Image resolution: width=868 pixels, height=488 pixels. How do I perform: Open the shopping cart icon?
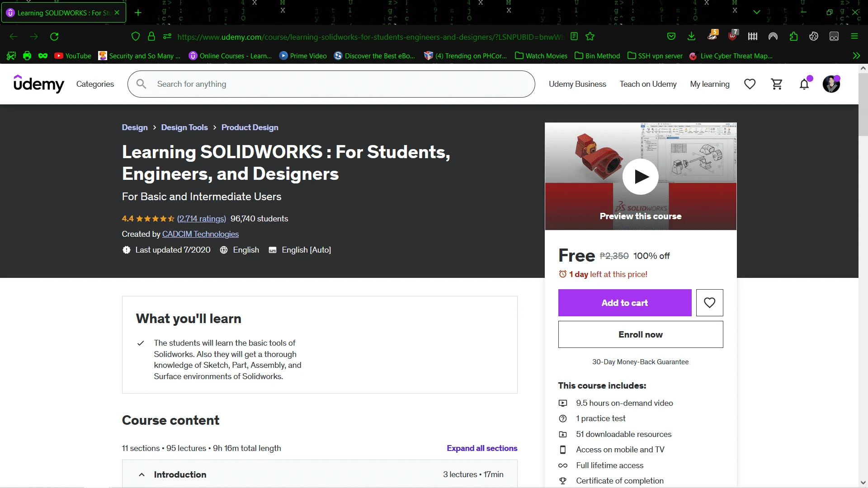pyautogui.click(x=777, y=84)
